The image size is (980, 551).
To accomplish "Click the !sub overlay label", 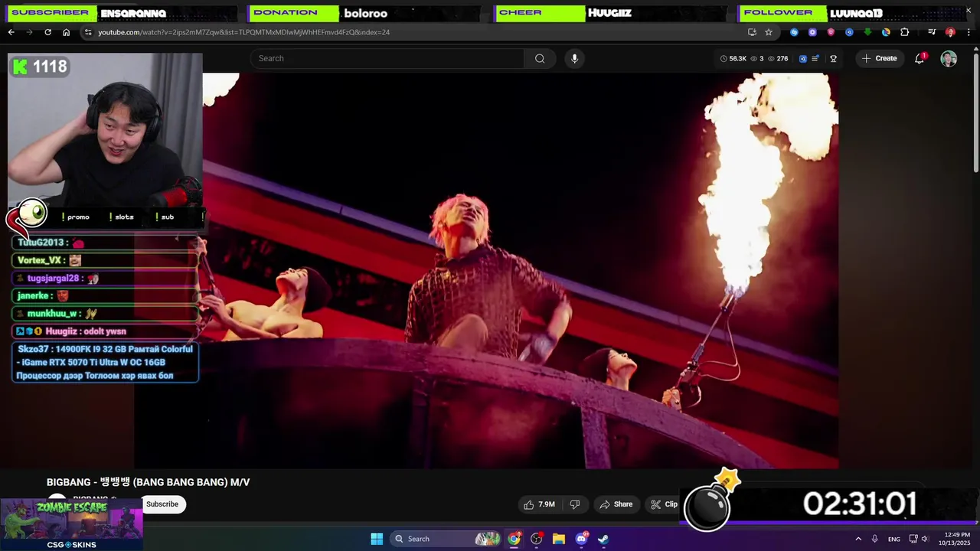I will point(165,217).
